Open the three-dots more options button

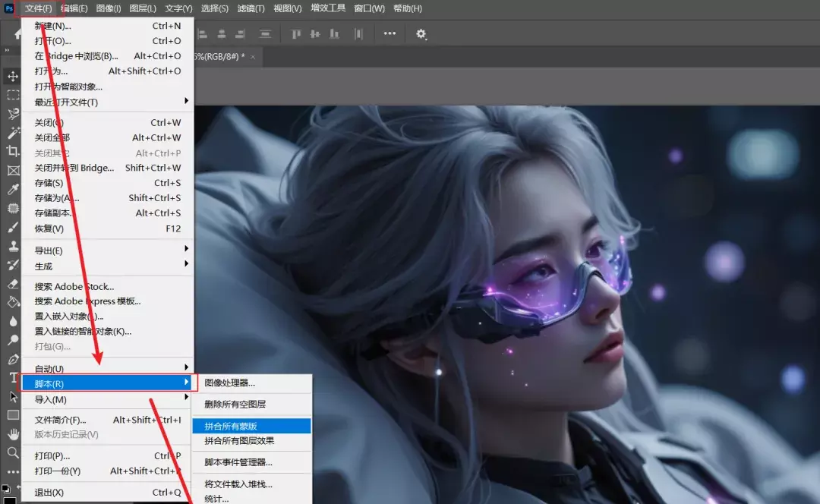[x=389, y=34]
